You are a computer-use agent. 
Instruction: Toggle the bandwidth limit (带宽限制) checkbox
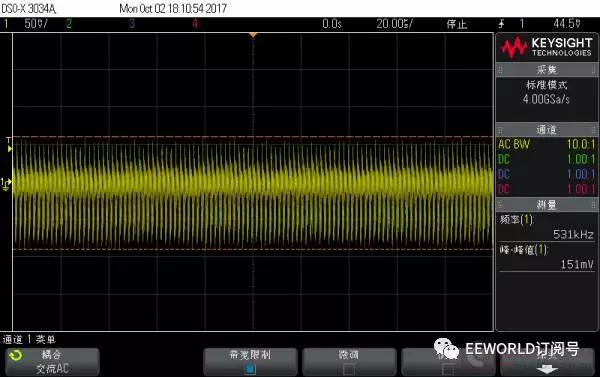click(x=250, y=369)
